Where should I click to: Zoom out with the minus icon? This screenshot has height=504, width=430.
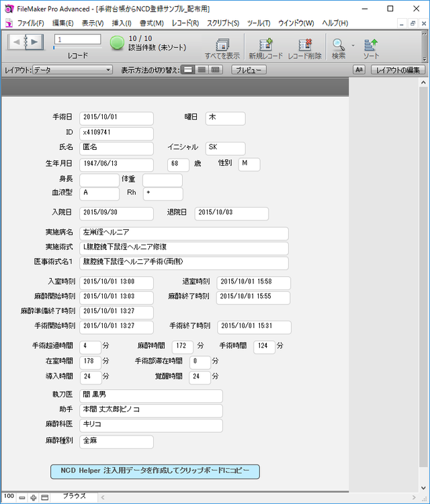pyautogui.click(x=22, y=497)
